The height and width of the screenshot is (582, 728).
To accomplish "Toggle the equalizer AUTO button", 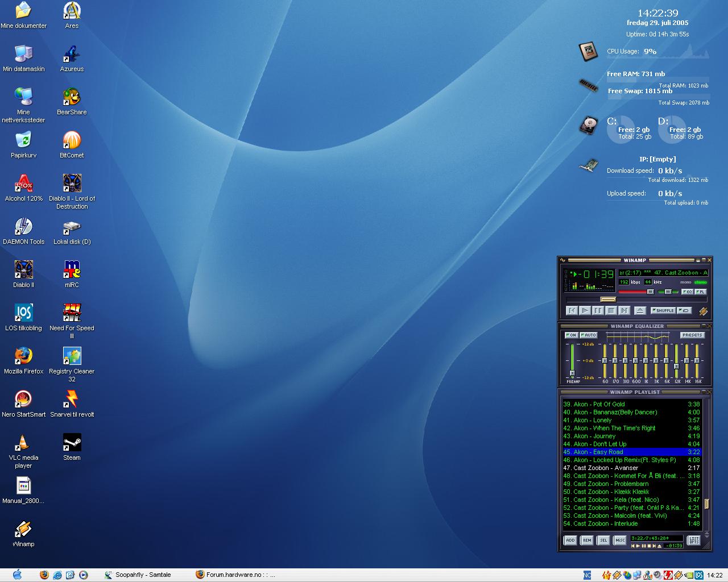I will (x=589, y=335).
